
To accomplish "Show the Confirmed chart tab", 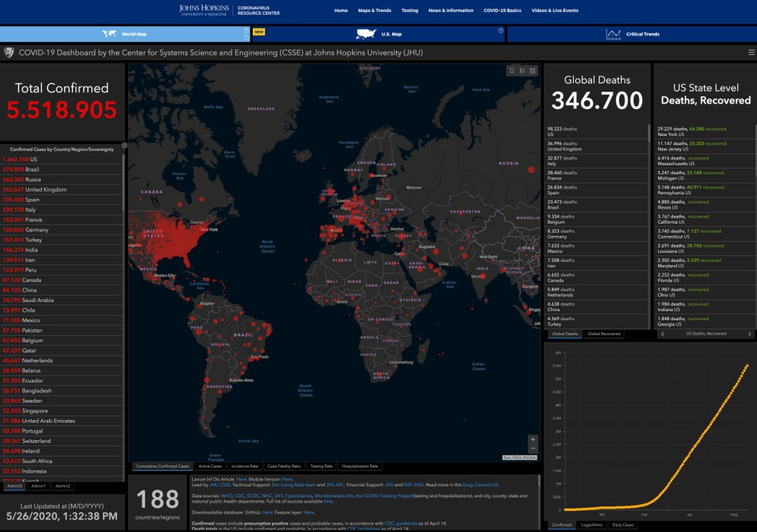I will coord(562,524).
